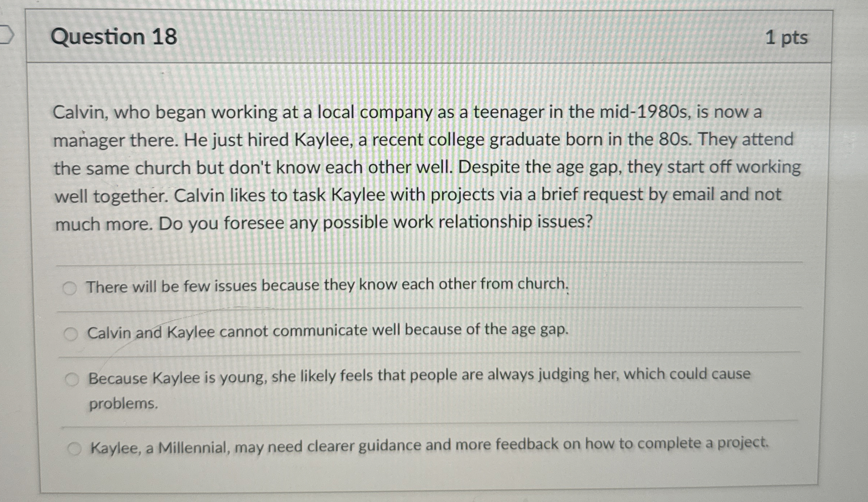
Task: Click the Question 18 header
Action: point(114,37)
